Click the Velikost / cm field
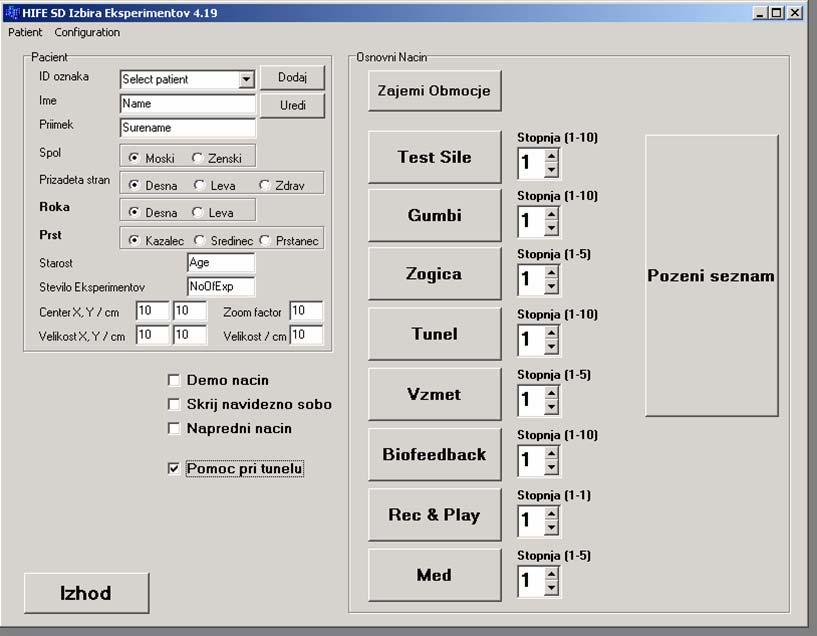Viewport: 817px width, 636px height. click(x=306, y=335)
